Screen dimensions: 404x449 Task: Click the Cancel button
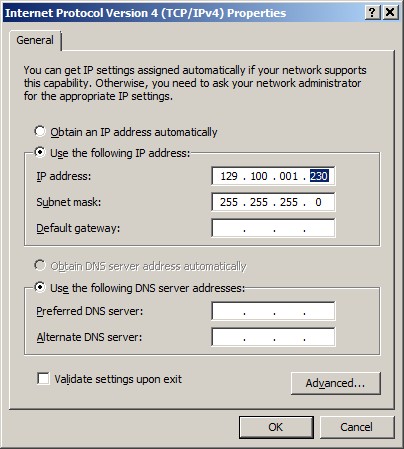(357, 427)
